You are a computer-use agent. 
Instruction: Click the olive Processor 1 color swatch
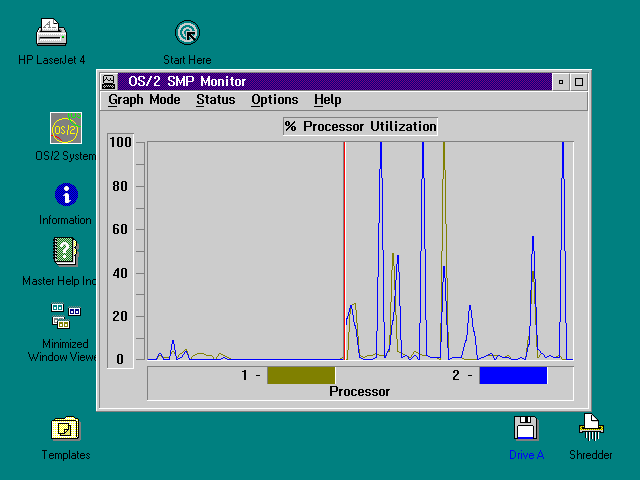click(x=300, y=376)
